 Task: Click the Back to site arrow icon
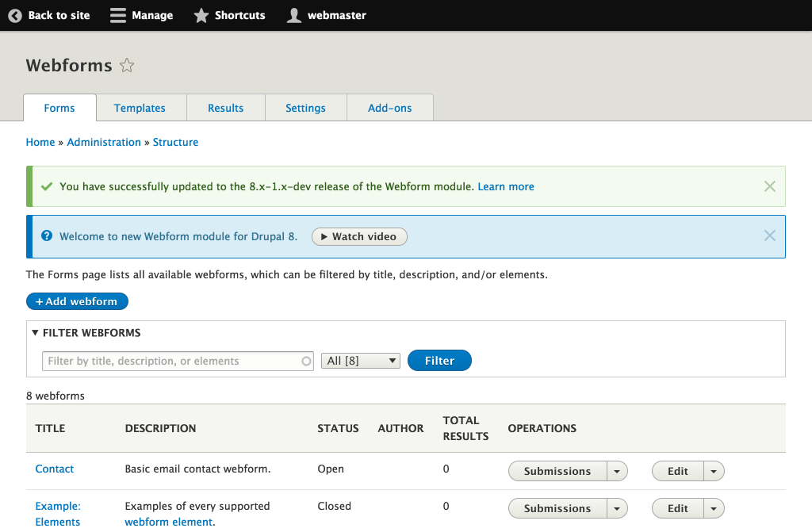point(15,16)
